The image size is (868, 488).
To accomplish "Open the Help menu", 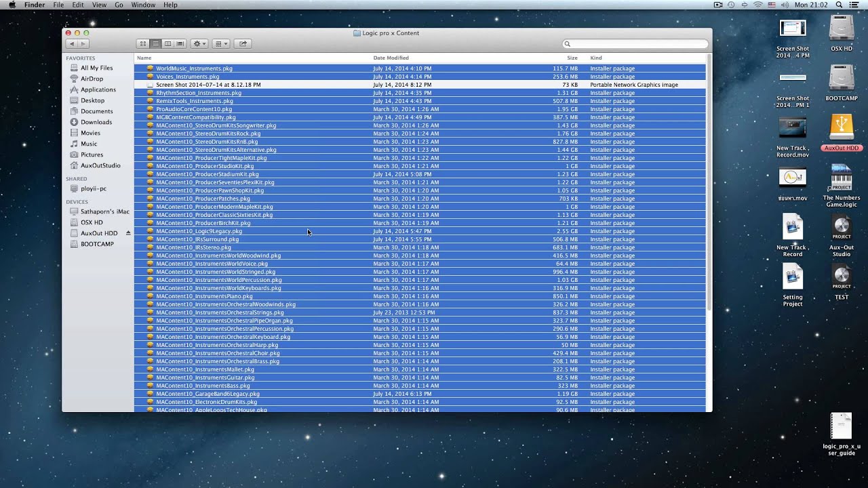I will [171, 5].
